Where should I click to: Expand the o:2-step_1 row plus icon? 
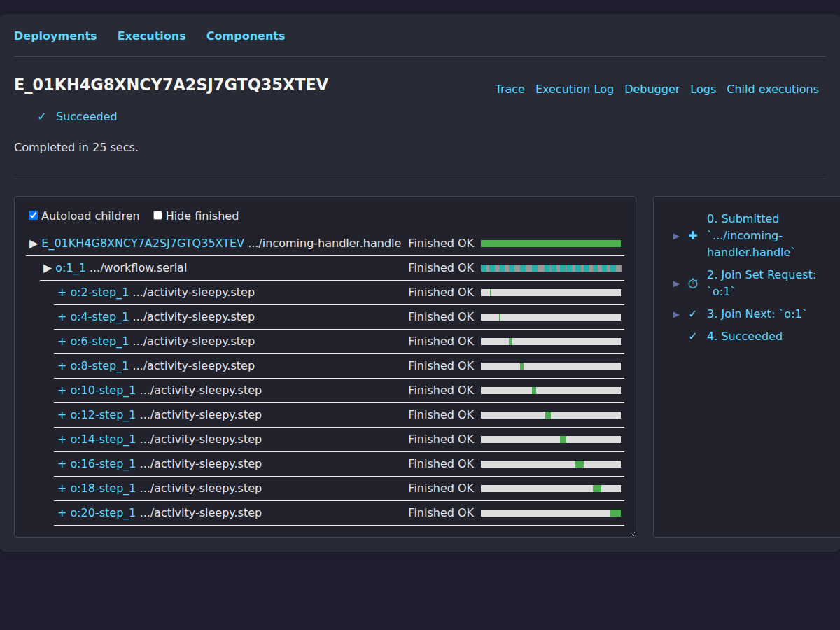(62, 293)
